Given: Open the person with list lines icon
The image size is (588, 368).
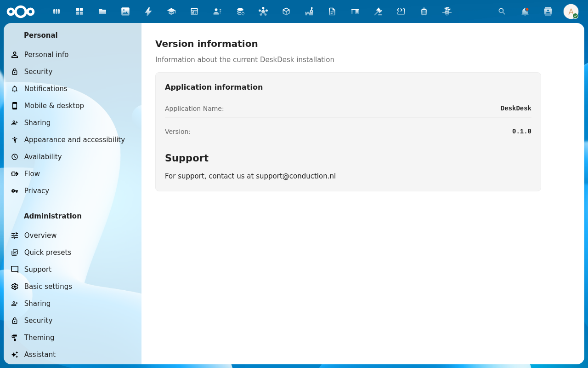Looking at the screenshot, I should coord(217,11).
